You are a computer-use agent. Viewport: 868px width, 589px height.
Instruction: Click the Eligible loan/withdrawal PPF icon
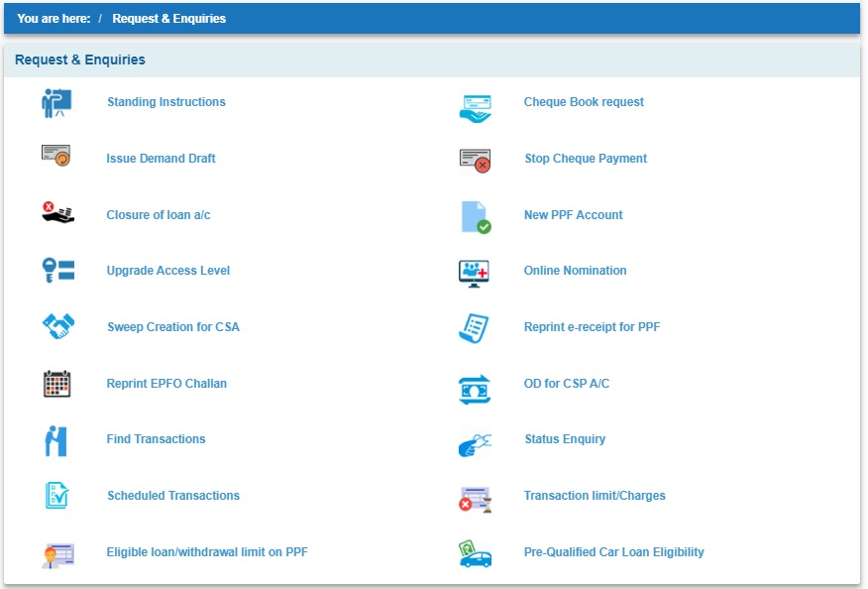pos(58,555)
